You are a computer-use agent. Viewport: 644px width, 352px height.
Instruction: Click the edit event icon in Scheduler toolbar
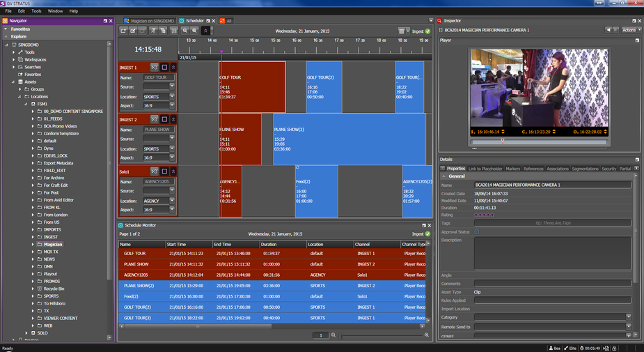click(x=133, y=31)
